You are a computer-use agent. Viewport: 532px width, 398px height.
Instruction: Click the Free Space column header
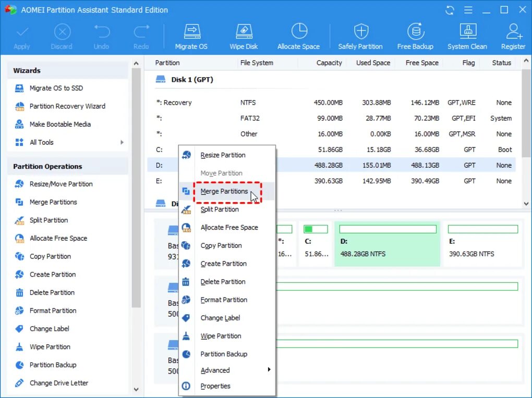pos(422,63)
